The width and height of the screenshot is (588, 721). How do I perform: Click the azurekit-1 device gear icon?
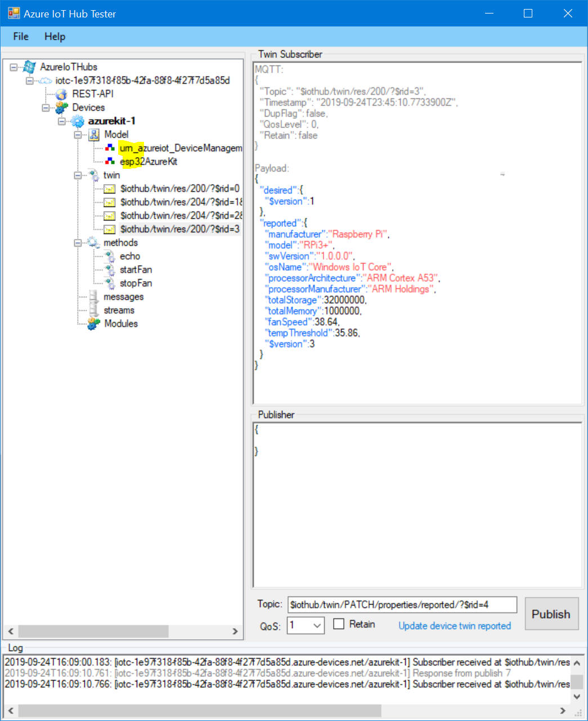(x=78, y=121)
